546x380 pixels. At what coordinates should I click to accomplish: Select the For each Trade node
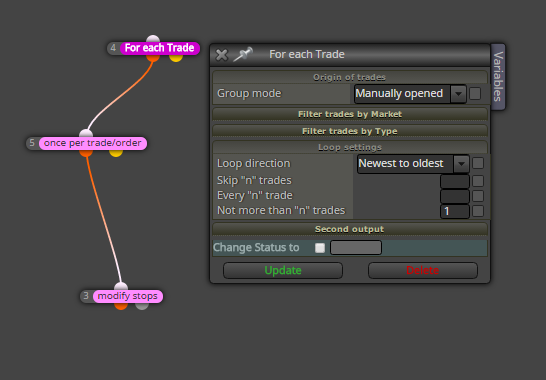(x=159, y=48)
